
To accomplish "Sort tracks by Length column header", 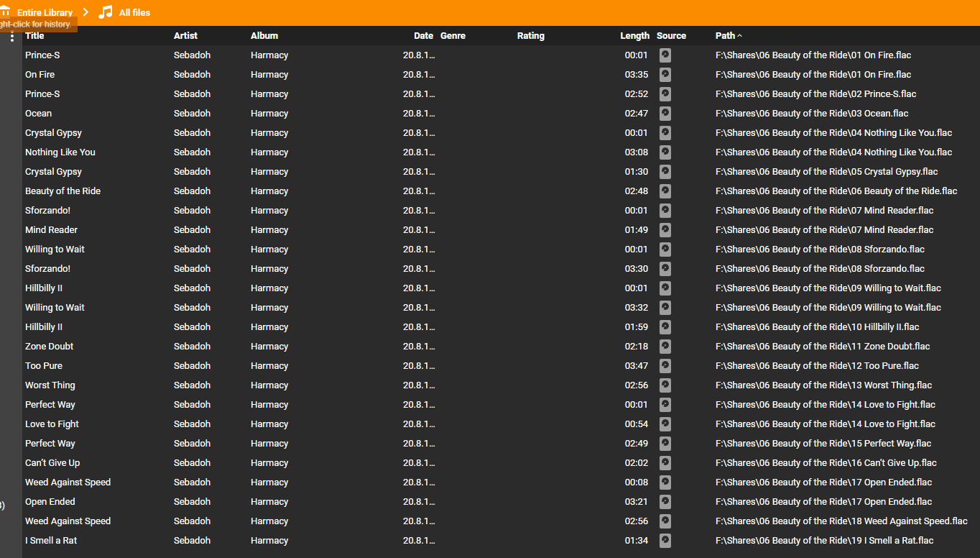I will (634, 35).
